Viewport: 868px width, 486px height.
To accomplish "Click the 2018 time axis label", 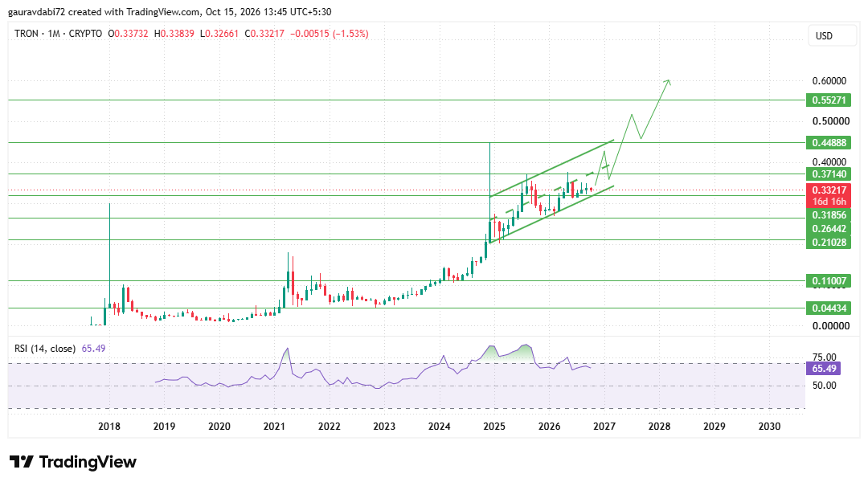I will pyautogui.click(x=109, y=427).
